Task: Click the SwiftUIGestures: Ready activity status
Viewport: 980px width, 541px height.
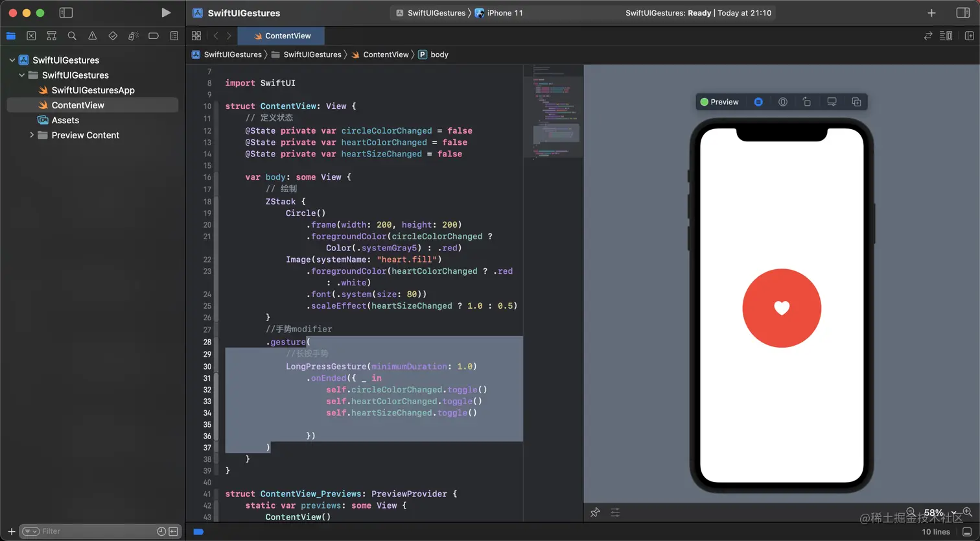Action: click(x=698, y=13)
